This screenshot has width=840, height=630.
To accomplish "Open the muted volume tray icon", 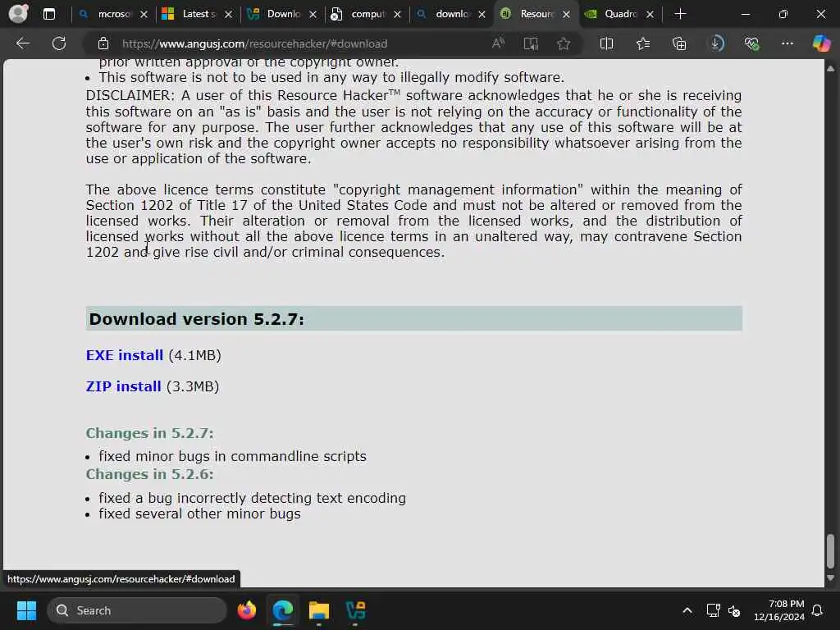I will [x=734, y=610].
